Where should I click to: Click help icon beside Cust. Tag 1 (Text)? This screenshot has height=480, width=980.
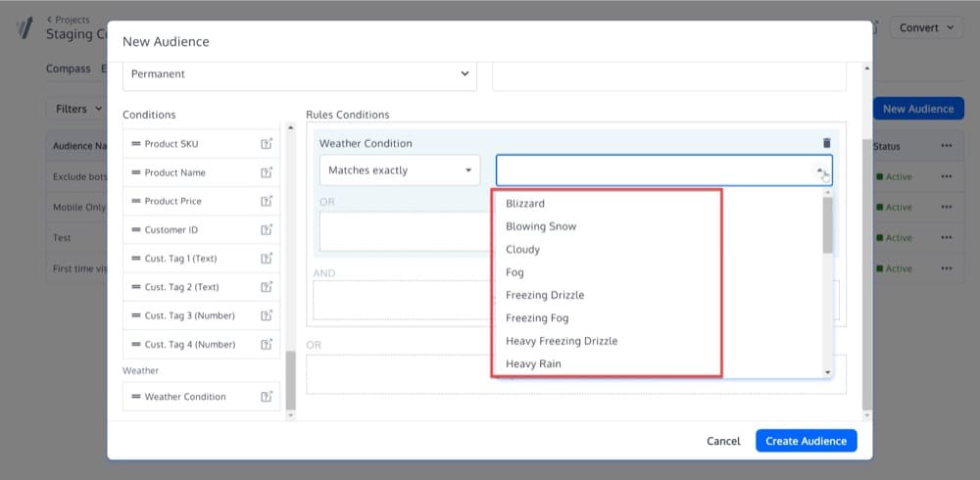point(266,259)
